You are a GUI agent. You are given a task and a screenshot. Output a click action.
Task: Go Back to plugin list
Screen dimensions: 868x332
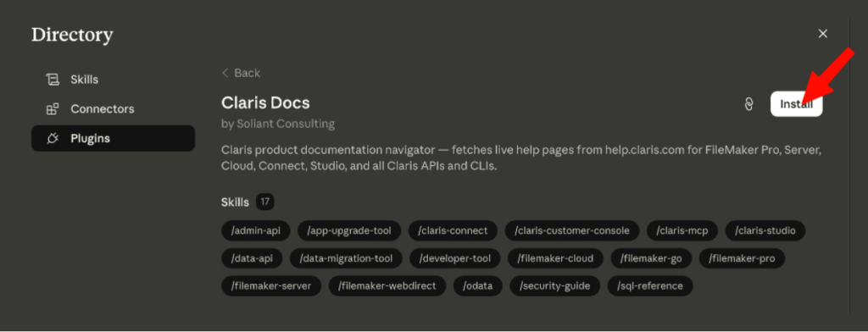tap(241, 73)
